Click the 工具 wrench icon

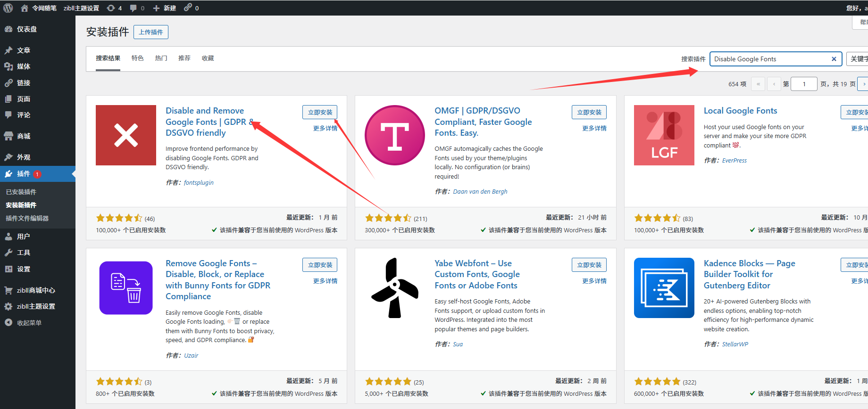[x=8, y=253]
